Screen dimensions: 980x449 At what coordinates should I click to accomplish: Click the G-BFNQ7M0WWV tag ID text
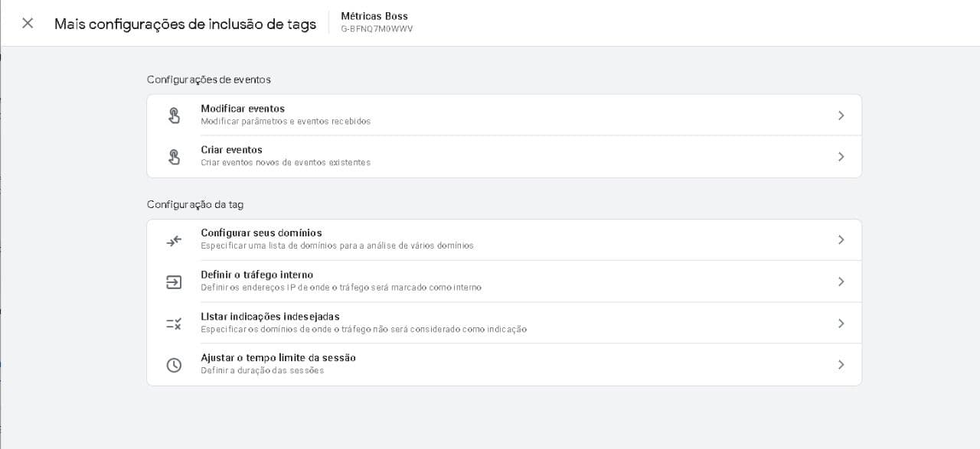pos(377,29)
